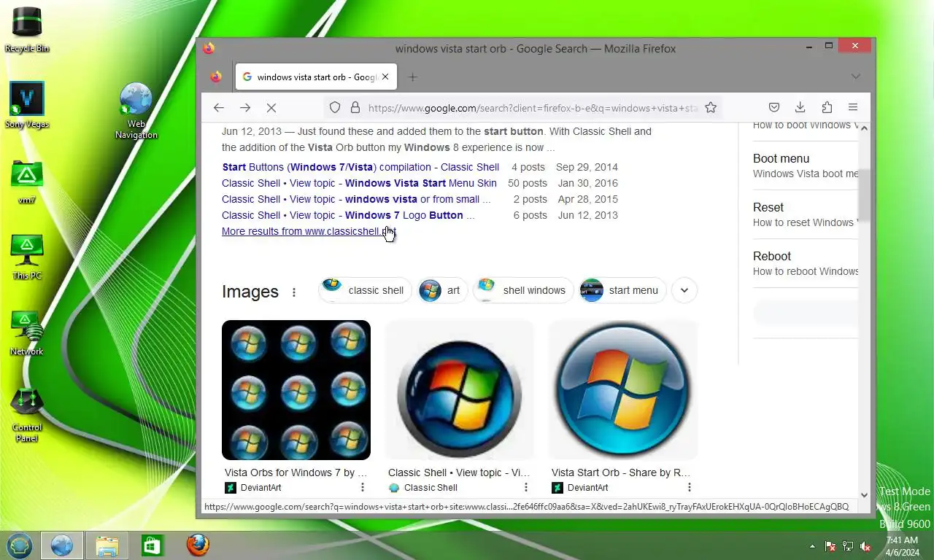The height and width of the screenshot is (560, 934).
Task: Select Control Panel desktop icon
Action: pyautogui.click(x=27, y=415)
